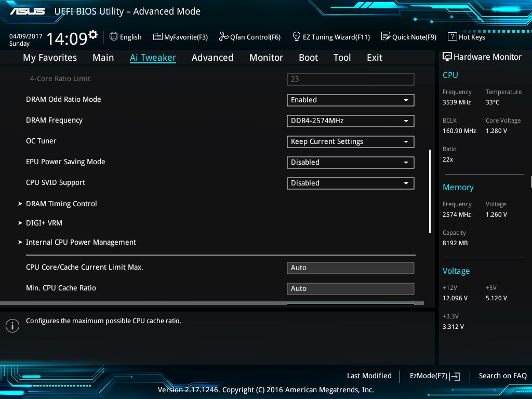Switch to EzMode(F7)
This screenshot has height=399, width=532.
[435, 376]
